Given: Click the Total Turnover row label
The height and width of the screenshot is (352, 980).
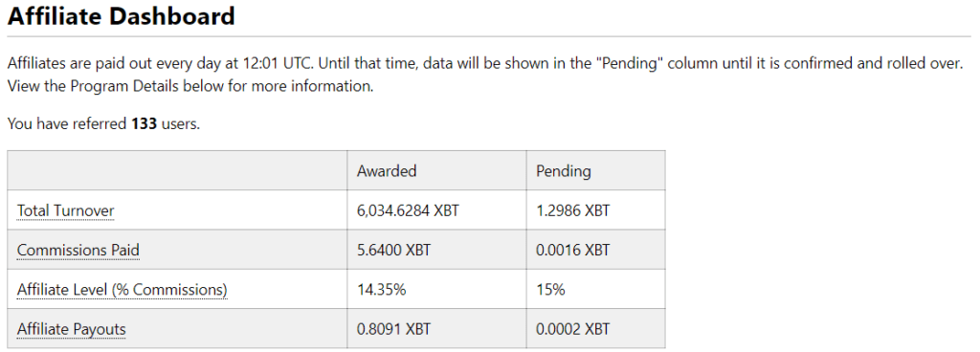Looking at the screenshot, I should [66, 210].
